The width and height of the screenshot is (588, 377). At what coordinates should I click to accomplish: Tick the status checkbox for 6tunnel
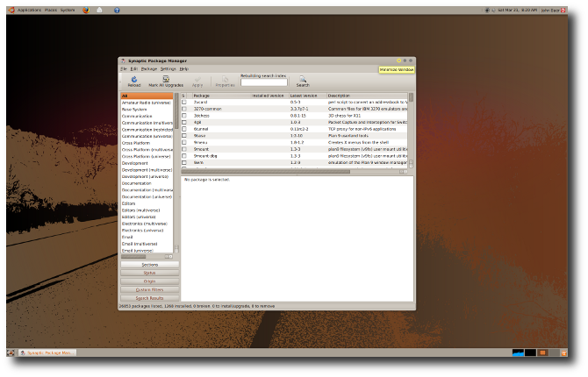184,129
